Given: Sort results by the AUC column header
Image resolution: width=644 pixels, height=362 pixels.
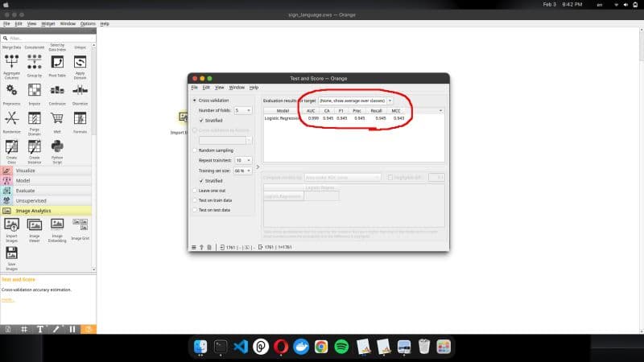Looking at the screenshot, I should point(311,111).
